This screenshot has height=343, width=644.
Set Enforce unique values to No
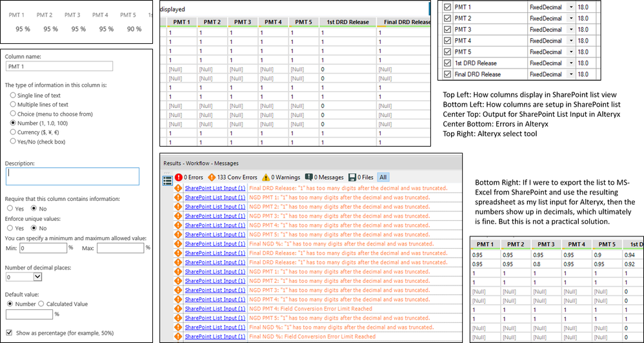pos(34,228)
